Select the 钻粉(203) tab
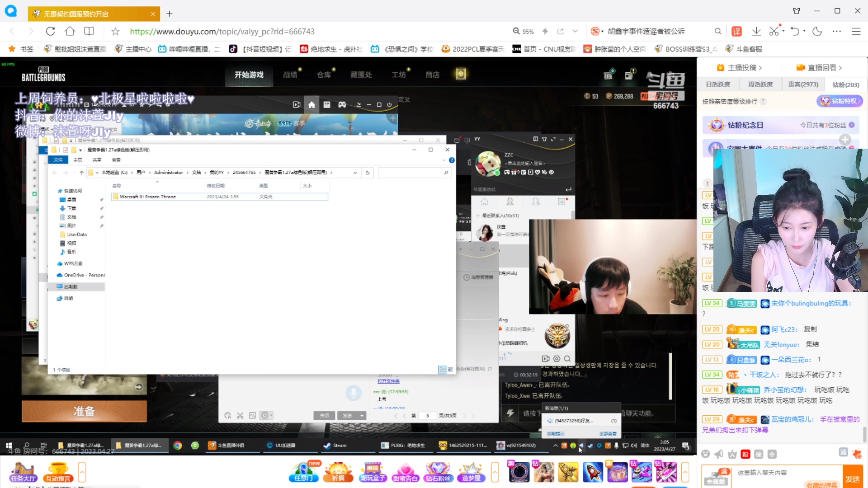 coord(846,84)
